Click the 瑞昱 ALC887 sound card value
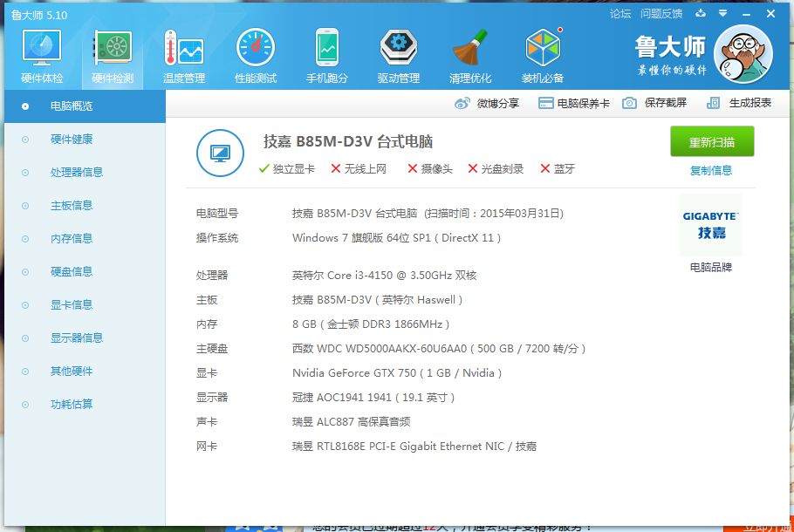Image resolution: width=794 pixels, height=532 pixels. pos(352,422)
